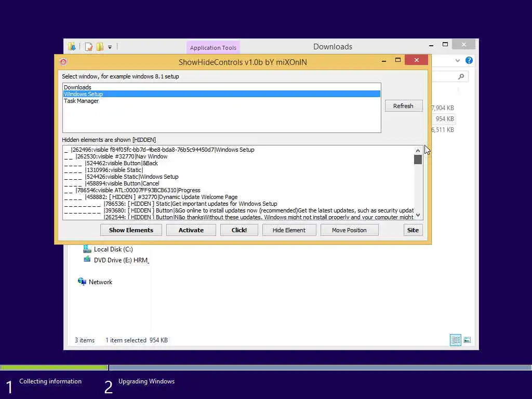The width and height of the screenshot is (532, 399).
Task: Select the 6,511 KB file row in Downloads
Action: [443, 130]
